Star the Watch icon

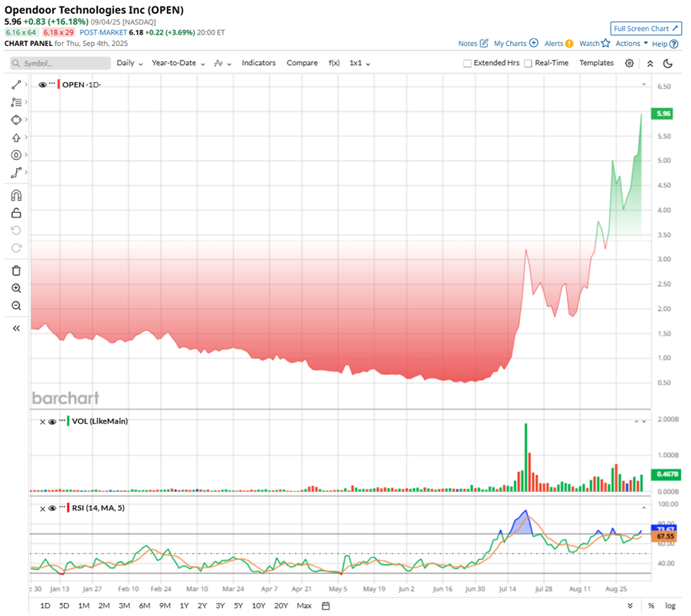(x=605, y=43)
